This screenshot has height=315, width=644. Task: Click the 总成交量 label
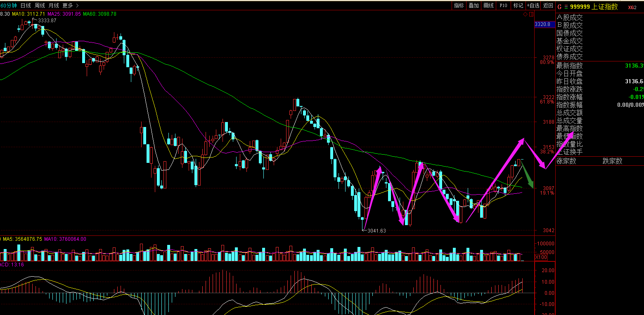click(x=570, y=120)
